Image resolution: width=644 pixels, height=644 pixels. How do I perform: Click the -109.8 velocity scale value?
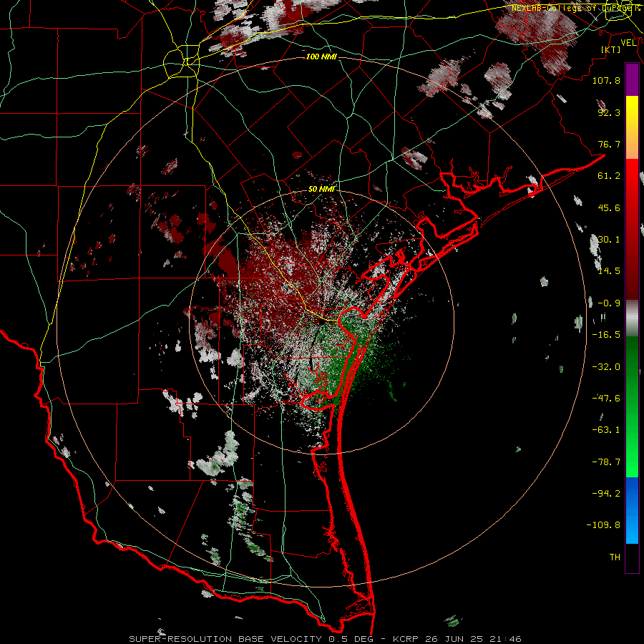pos(603,525)
